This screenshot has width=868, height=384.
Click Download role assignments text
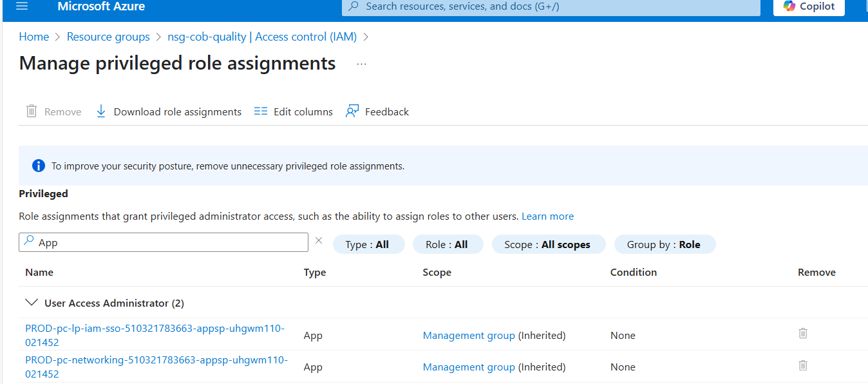178,112
